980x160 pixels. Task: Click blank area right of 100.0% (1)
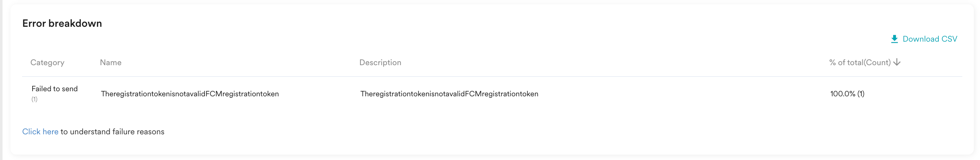coord(921,94)
